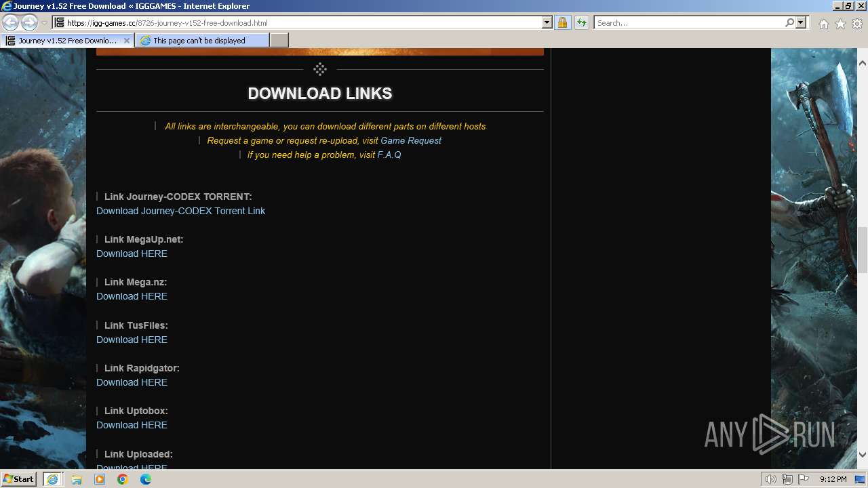868x488 pixels.
Task: Launch the media player taskbar icon
Action: [x=100, y=479]
